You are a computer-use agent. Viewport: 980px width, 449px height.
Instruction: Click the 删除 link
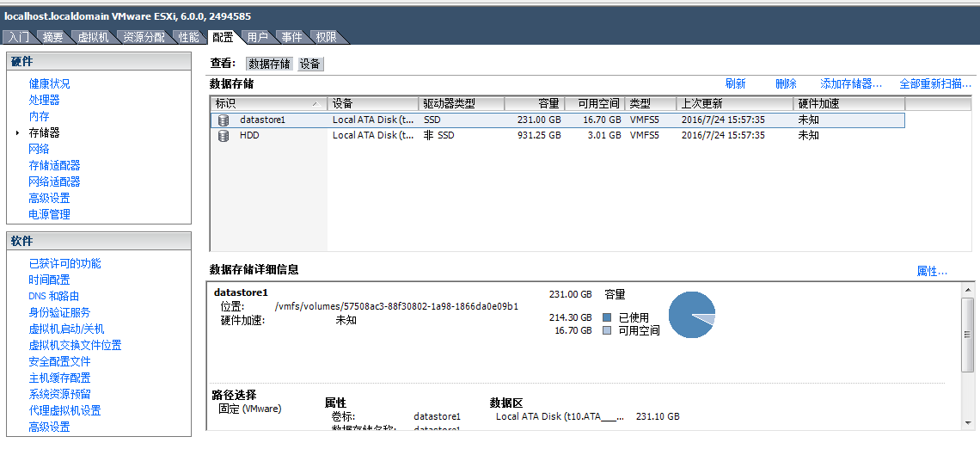786,83
